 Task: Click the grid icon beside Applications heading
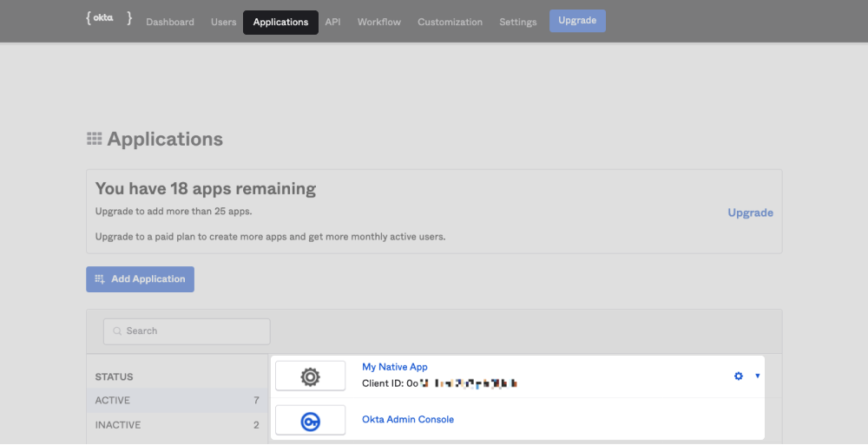95,139
